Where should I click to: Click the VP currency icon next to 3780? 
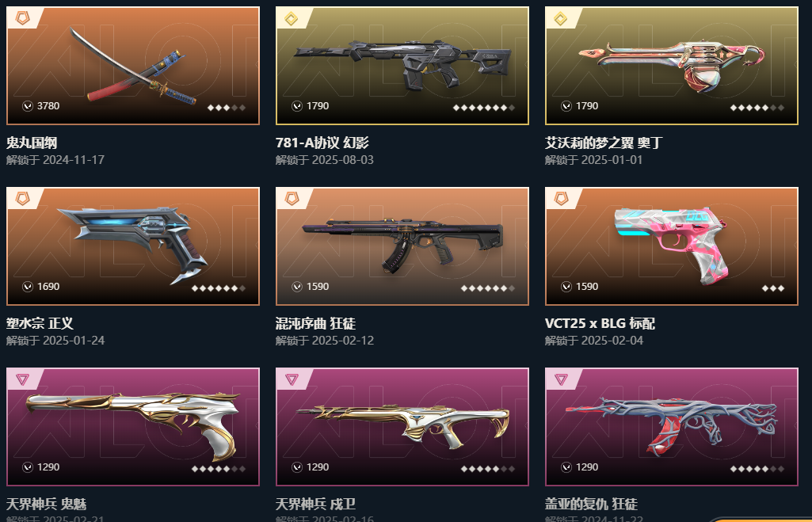pyautogui.click(x=28, y=106)
